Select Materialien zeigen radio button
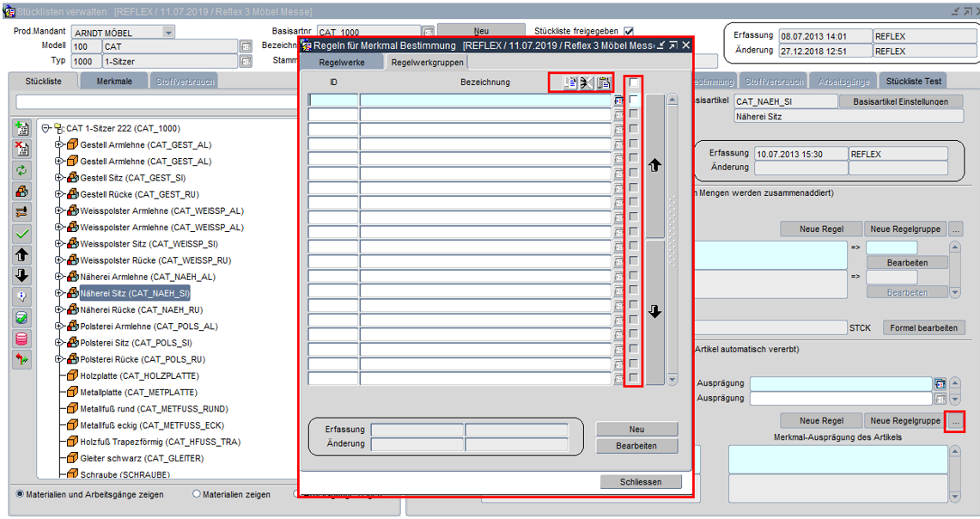 [197, 494]
